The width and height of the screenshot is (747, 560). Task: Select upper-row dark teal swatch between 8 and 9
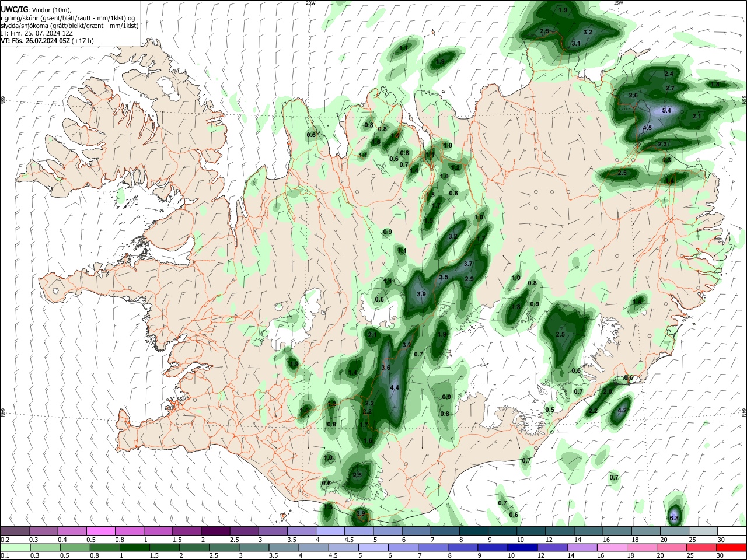pos(474,531)
